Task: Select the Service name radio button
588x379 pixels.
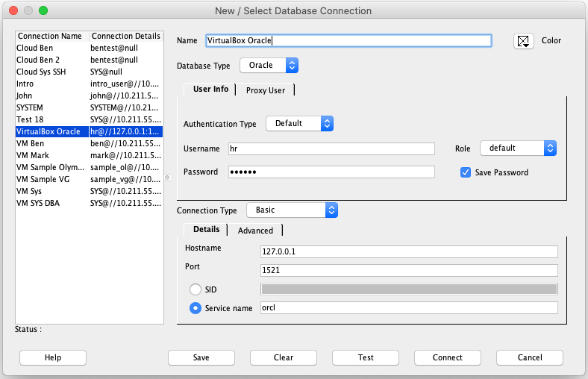Action: click(196, 308)
